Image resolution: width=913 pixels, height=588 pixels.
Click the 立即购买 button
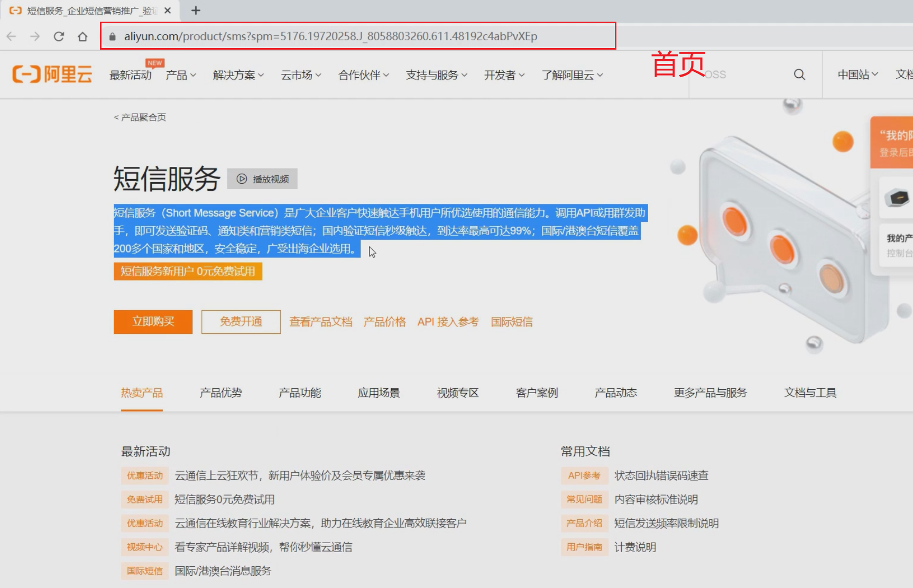coord(153,322)
